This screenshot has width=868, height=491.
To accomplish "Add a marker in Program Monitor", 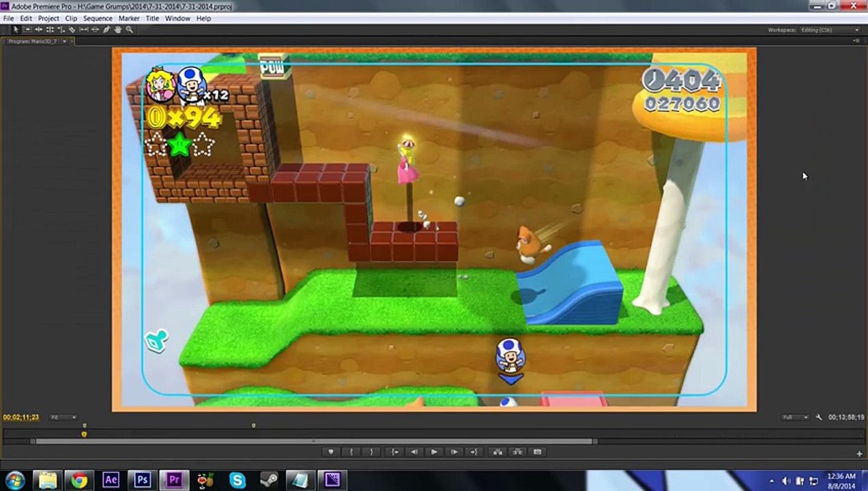I will [332, 451].
